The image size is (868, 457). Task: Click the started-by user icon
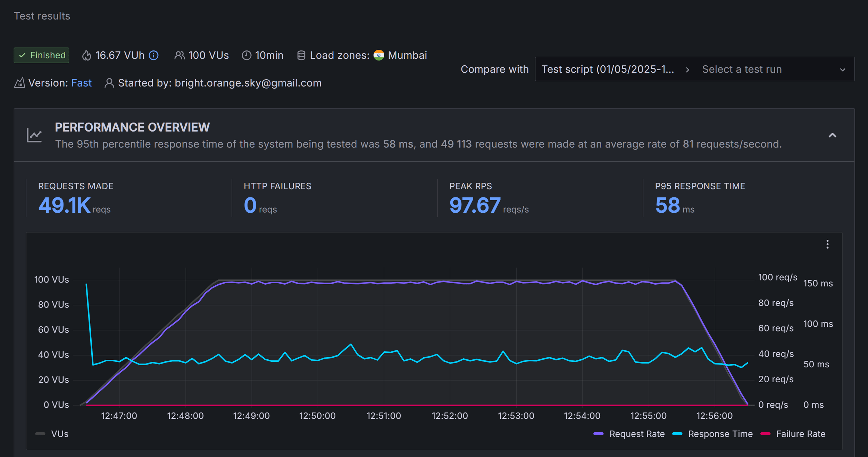click(x=109, y=83)
